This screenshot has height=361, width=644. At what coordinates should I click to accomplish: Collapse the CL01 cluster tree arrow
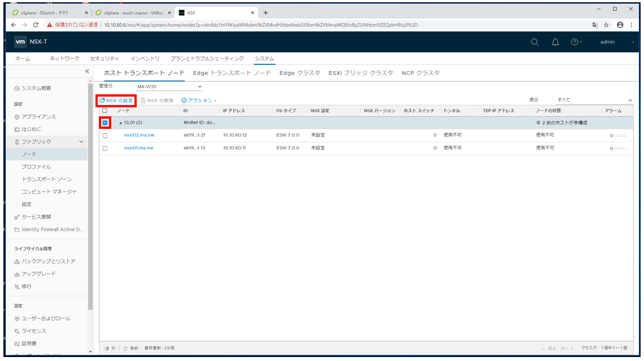pos(121,123)
